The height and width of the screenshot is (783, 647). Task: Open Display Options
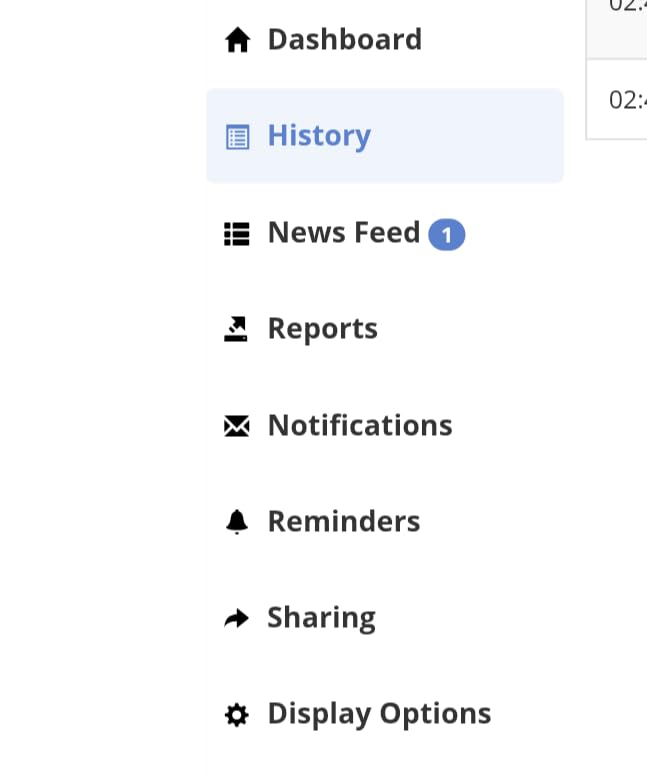tap(379, 714)
